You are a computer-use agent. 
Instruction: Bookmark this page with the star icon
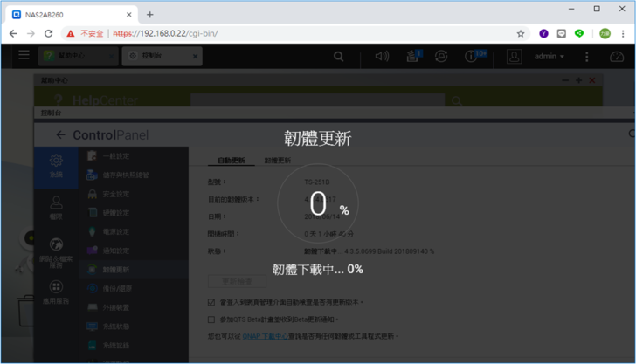(521, 34)
